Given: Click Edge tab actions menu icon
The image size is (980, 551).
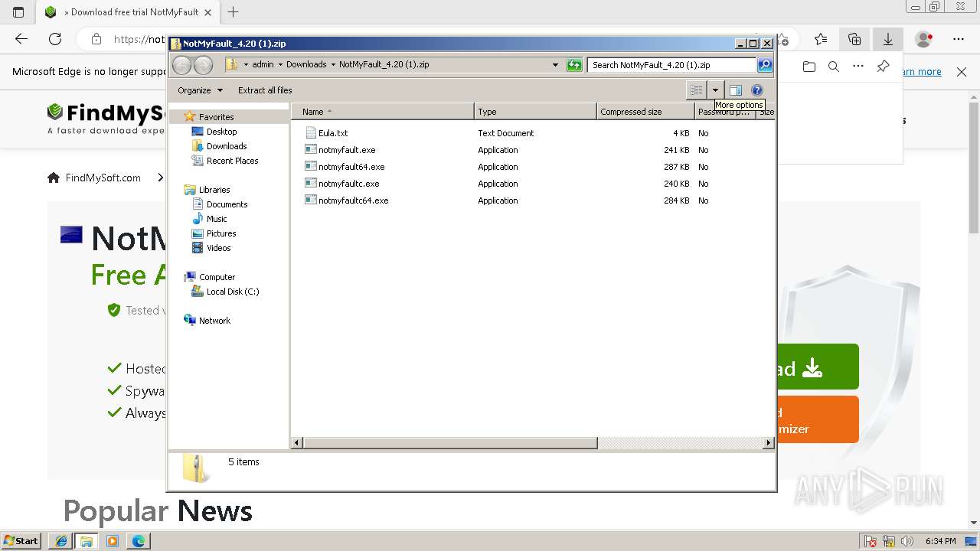Looking at the screenshot, I should coord(18,12).
